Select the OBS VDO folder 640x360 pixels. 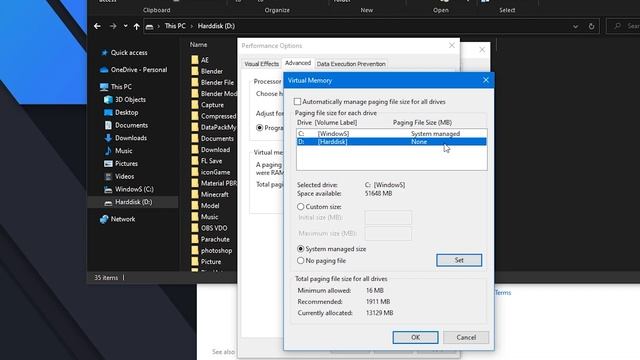pyautogui.click(x=214, y=228)
